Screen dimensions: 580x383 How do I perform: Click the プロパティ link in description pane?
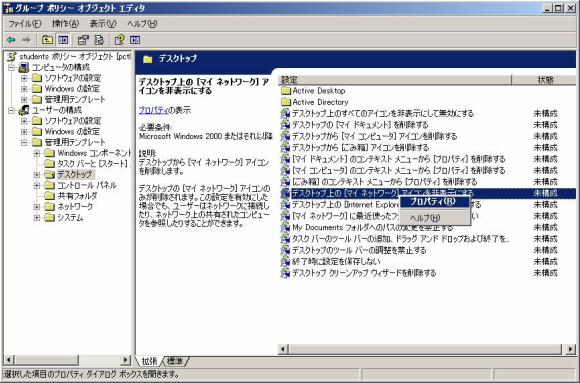pos(153,110)
